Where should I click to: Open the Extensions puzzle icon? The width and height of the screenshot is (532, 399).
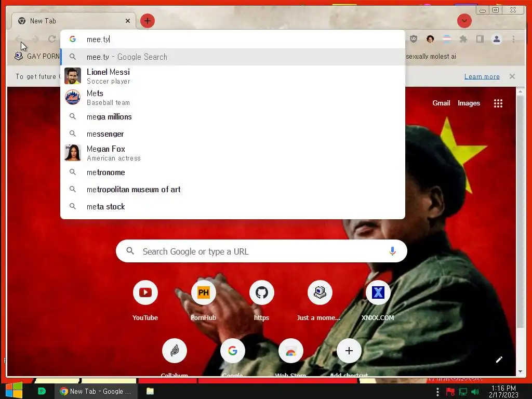[x=463, y=39]
